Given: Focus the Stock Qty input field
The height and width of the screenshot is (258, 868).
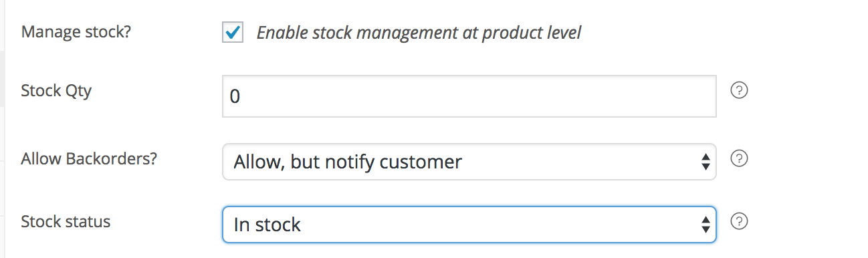Looking at the screenshot, I should [469, 96].
